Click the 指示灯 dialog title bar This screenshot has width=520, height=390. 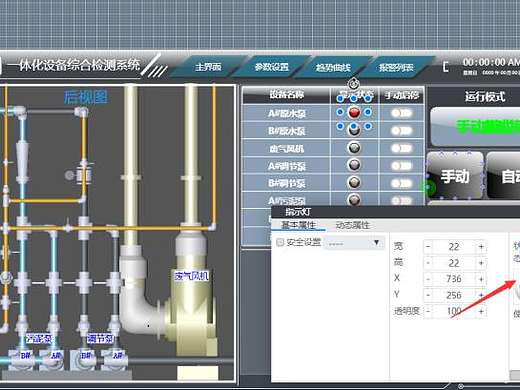(x=395, y=212)
